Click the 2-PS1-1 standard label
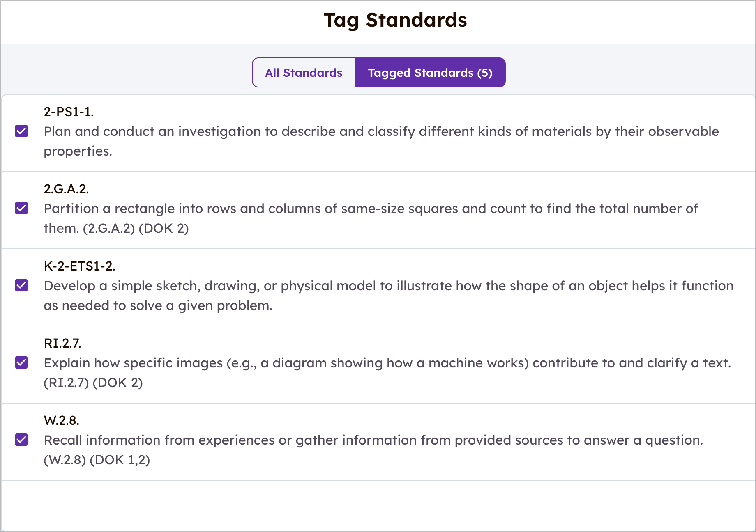The width and height of the screenshot is (756, 532). tap(69, 111)
